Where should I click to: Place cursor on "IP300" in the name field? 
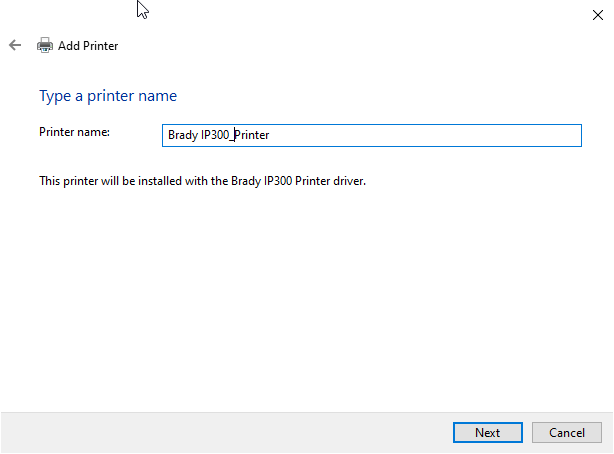[x=216, y=135]
